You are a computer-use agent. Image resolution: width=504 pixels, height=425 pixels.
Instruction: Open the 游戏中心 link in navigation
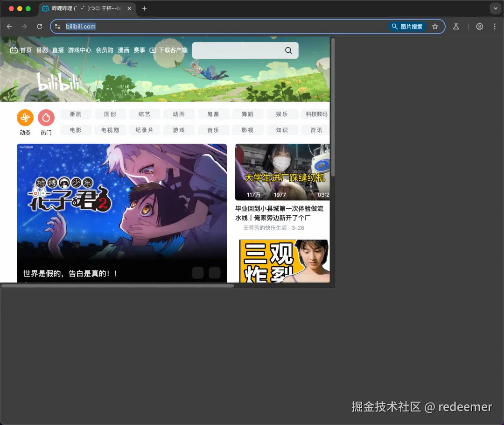tap(79, 50)
